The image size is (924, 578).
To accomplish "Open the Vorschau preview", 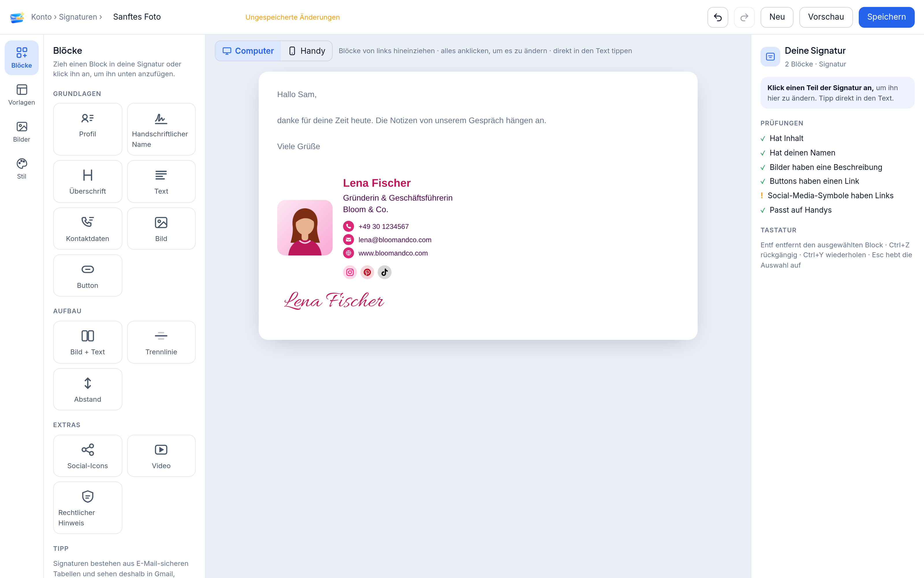I will click(x=826, y=17).
